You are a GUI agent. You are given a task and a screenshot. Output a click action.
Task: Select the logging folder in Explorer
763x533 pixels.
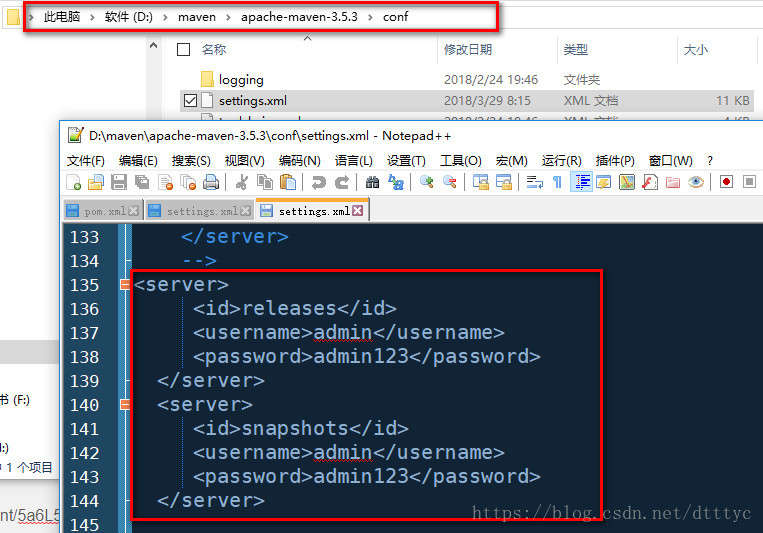pos(241,79)
